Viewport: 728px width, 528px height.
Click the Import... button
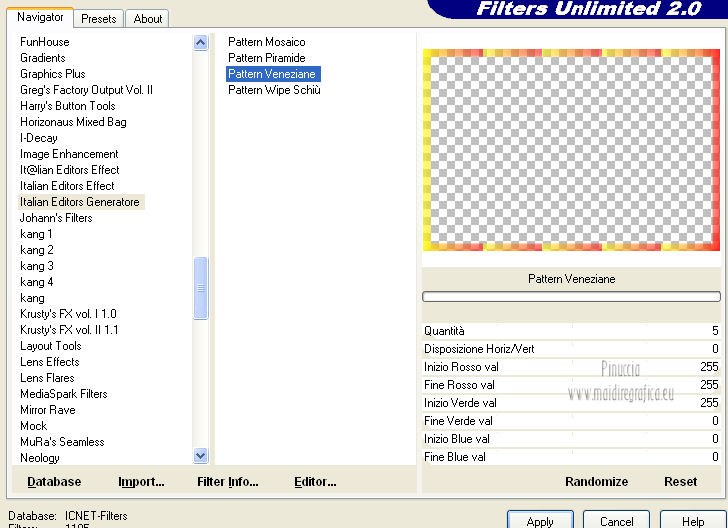point(141,482)
